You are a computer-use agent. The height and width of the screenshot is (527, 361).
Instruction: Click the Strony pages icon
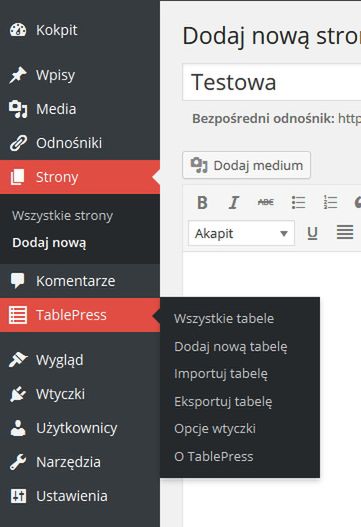[x=17, y=177]
